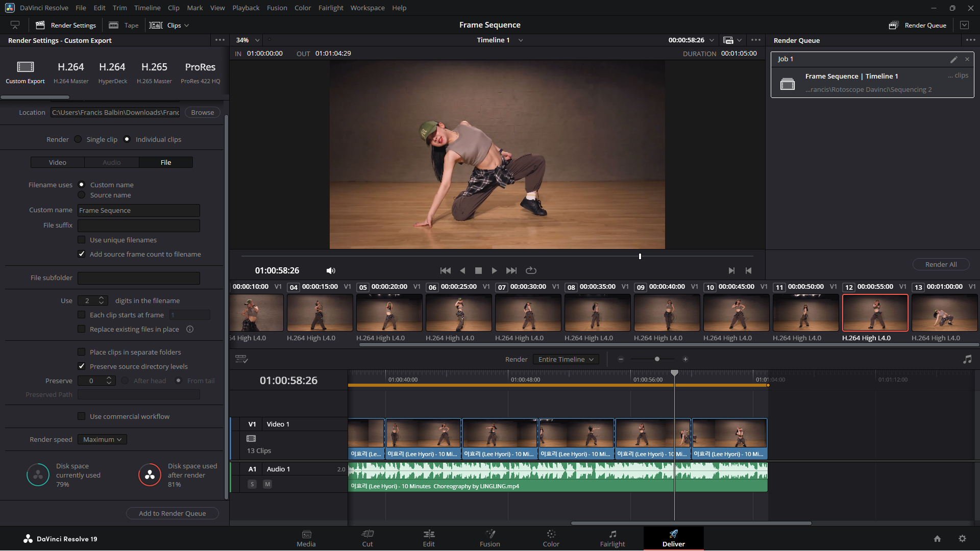Edit Job 1 with pencil icon
Viewport: 980px width, 551px height.
point(953,59)
